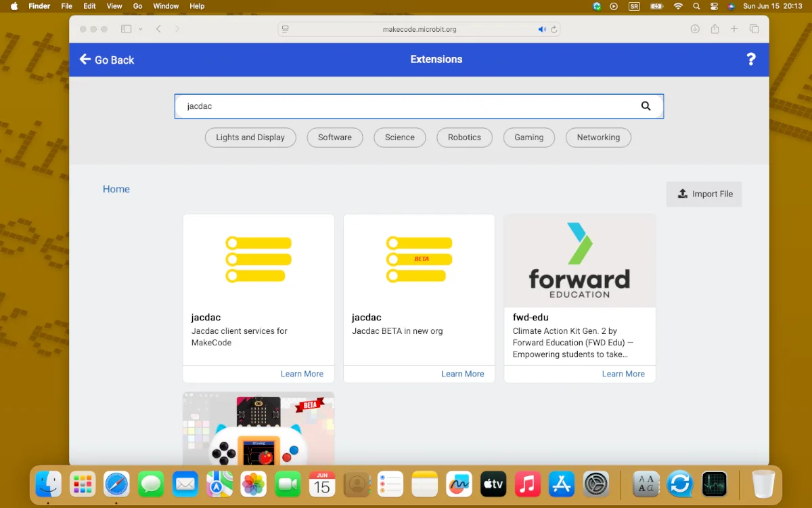Show the tab overview icon

point(754,29)
